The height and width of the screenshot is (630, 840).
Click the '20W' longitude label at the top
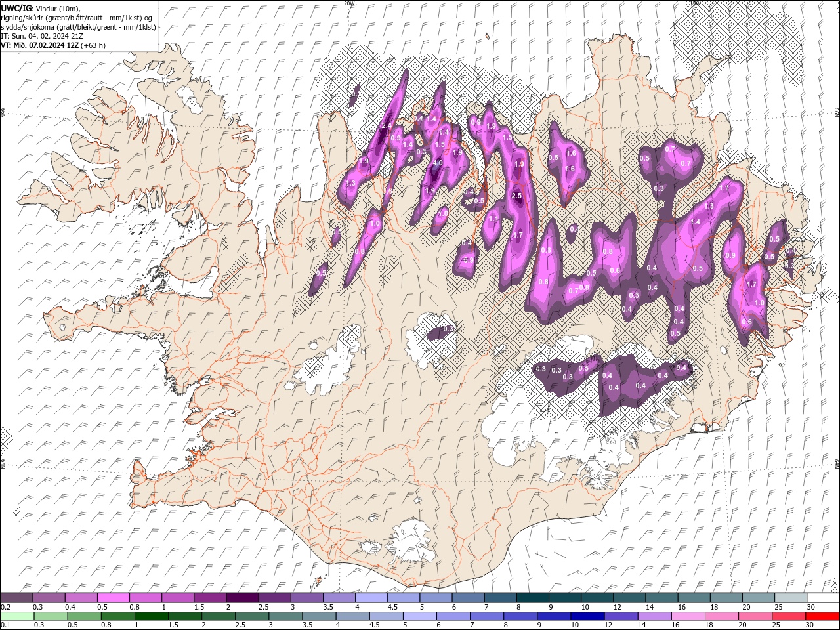(349, 3)
